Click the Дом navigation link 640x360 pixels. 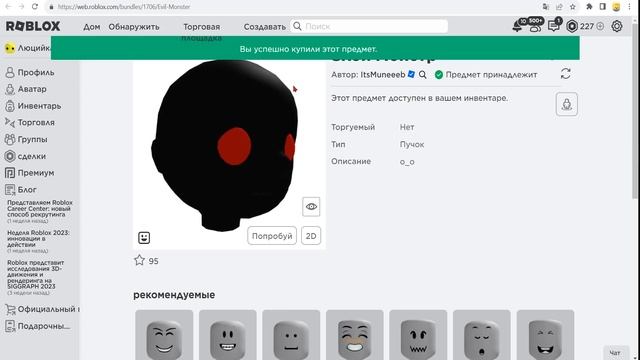pyautogui.click(x=91, y=27)
